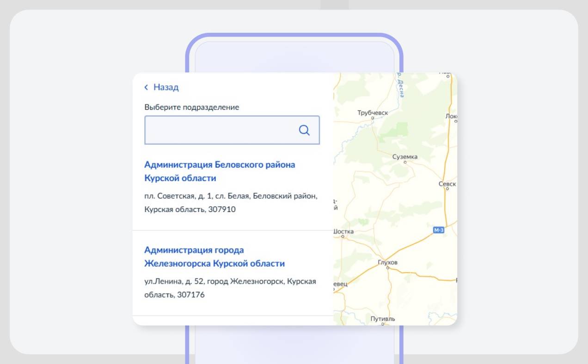This screenshot has width=588, height=364.
Task: Click the chevron left of Назад
Action: 146,87
